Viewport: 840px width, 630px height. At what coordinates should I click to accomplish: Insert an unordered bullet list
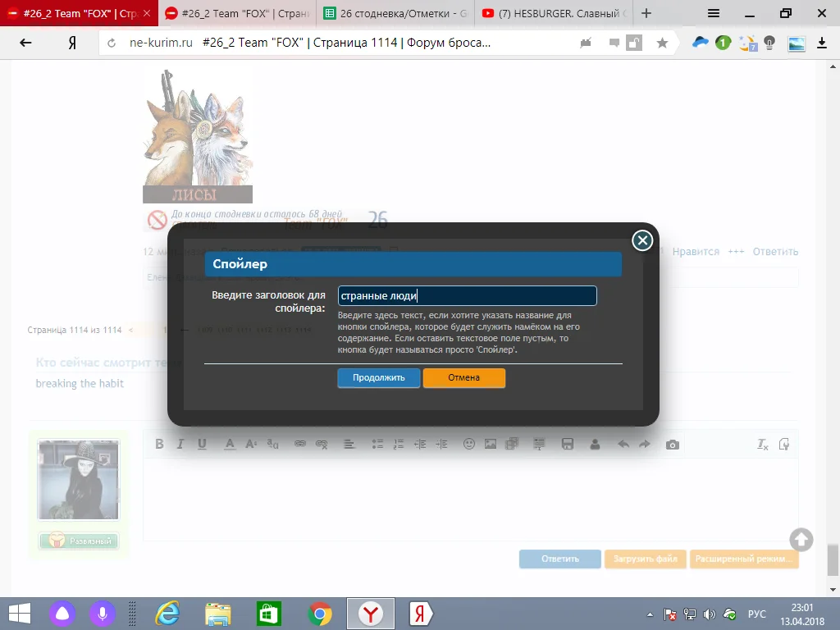(x=377, y=444)
